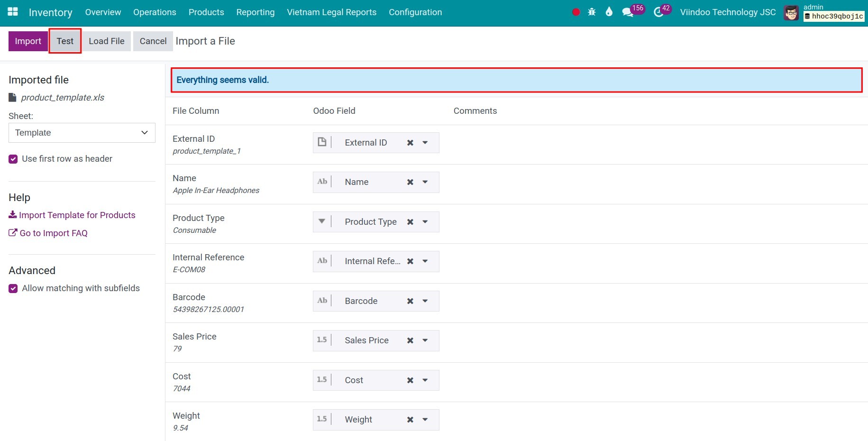Expand the Barcode field dropdown arrow
Screen dimensions: 868x441
click(425, 301)
